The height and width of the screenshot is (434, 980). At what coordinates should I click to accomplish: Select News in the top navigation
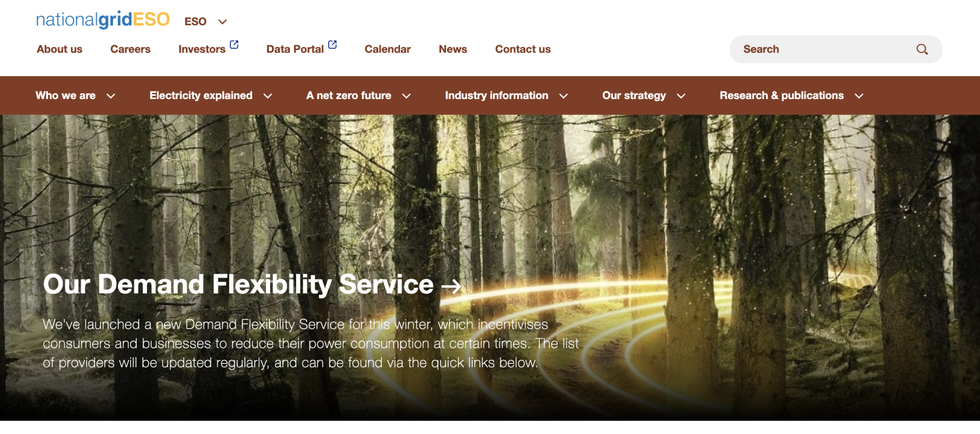click(x=453, y=50)
